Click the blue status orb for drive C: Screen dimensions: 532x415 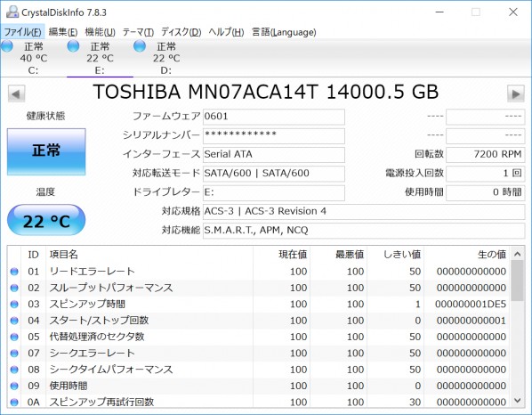tap(7, 46)
